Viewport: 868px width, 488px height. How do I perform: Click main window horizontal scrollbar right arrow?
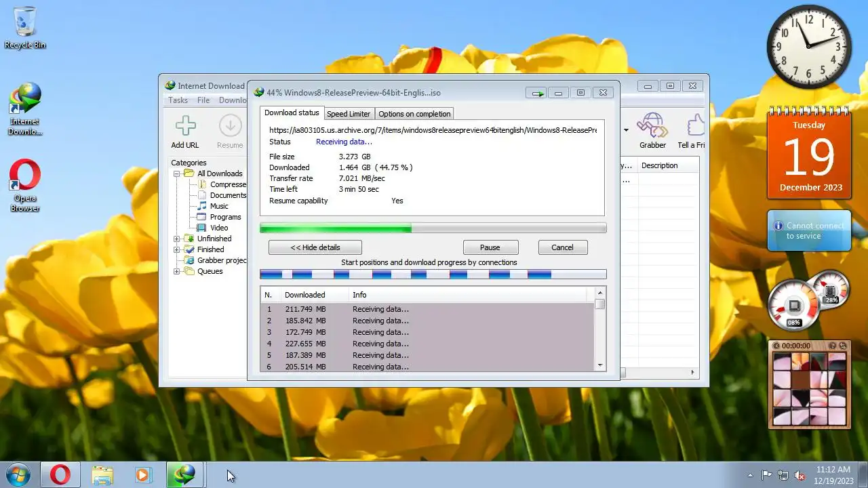tap(693, 372)
